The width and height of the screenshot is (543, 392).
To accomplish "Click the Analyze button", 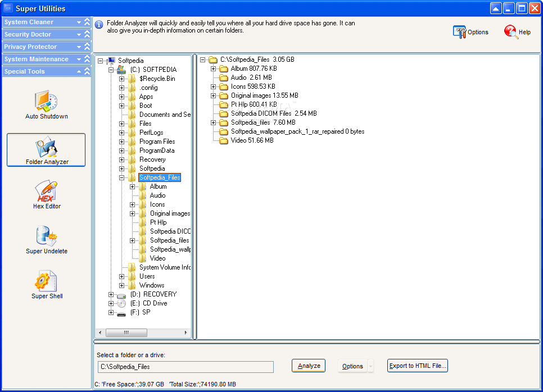I will pos(309,366).
